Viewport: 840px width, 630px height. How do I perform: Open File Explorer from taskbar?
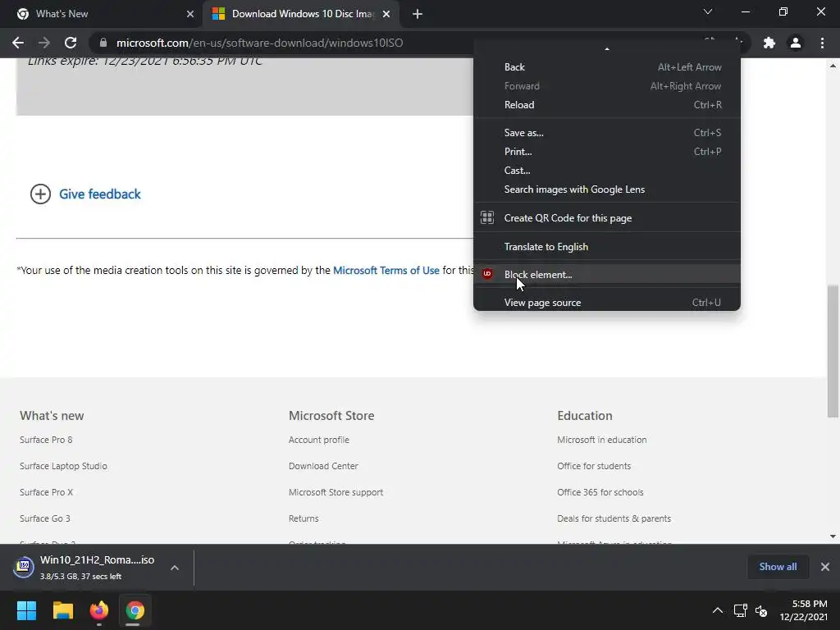point(62,610)
